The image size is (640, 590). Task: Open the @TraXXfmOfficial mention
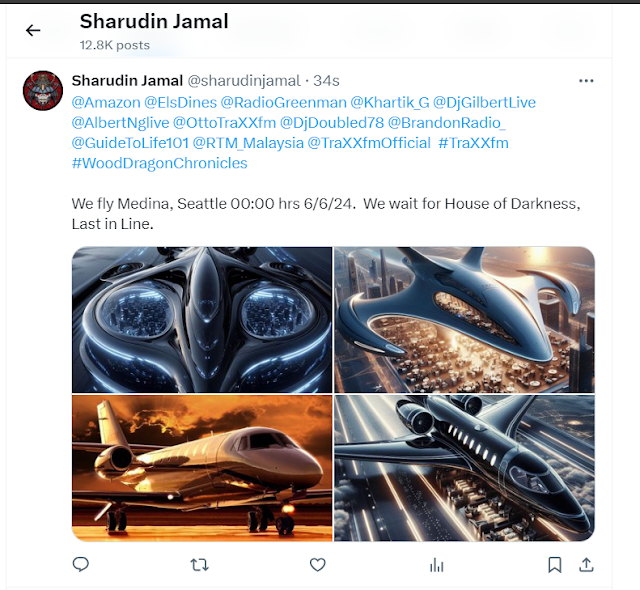[369, 143]
